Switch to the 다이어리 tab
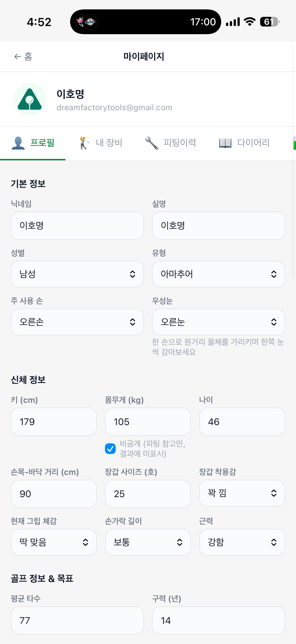Screen dimensions: 296x644 point(244,143)
